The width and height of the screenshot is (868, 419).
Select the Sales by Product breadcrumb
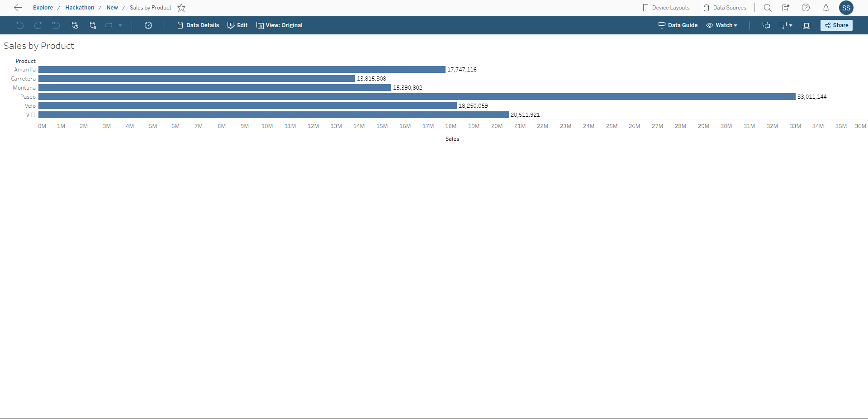(x=151, y=8)
